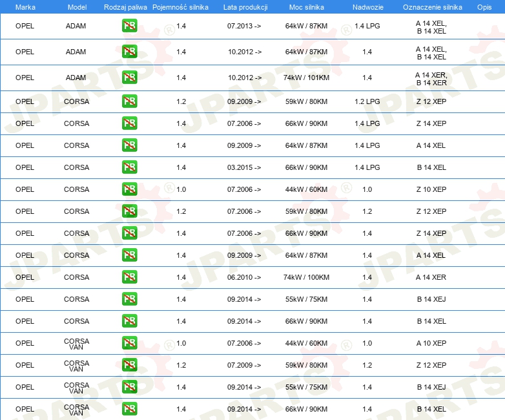Click the fuel icon in ADAM 64kW 10.2012 row
This screenshot has height=420, width=505.
tap(129, 52)
